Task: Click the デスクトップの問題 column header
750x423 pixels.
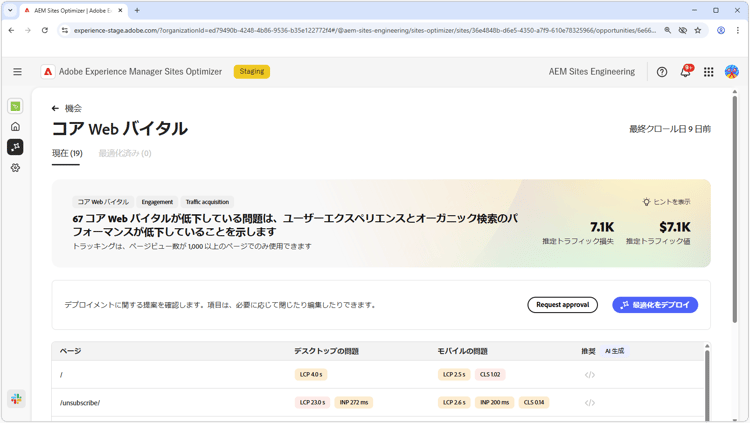Action: 326,351
